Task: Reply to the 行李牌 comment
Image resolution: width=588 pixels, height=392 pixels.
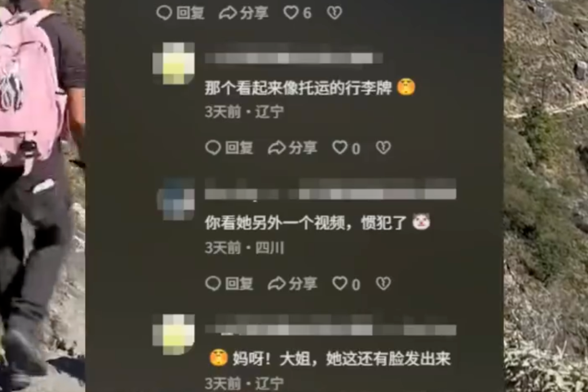Action: point(229,148)
